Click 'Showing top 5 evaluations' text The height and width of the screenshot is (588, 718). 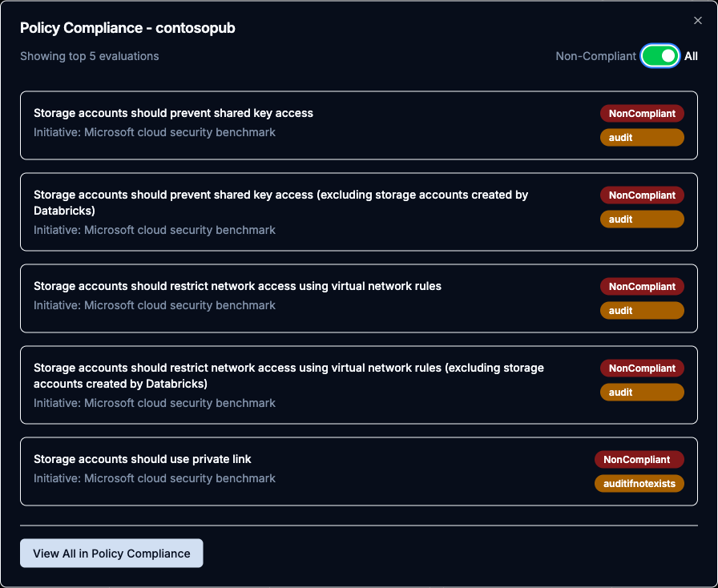tap(89, 56)
